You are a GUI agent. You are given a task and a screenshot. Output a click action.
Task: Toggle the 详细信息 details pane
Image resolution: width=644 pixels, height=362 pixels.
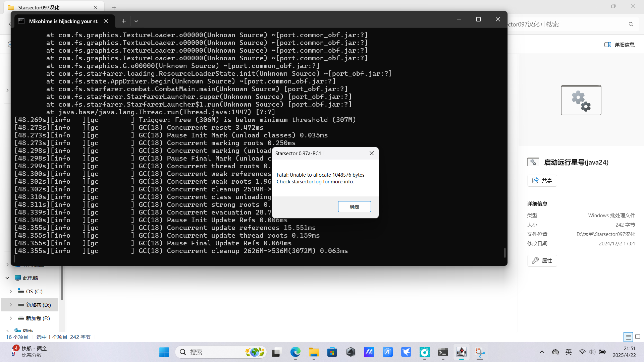[620, 45]
